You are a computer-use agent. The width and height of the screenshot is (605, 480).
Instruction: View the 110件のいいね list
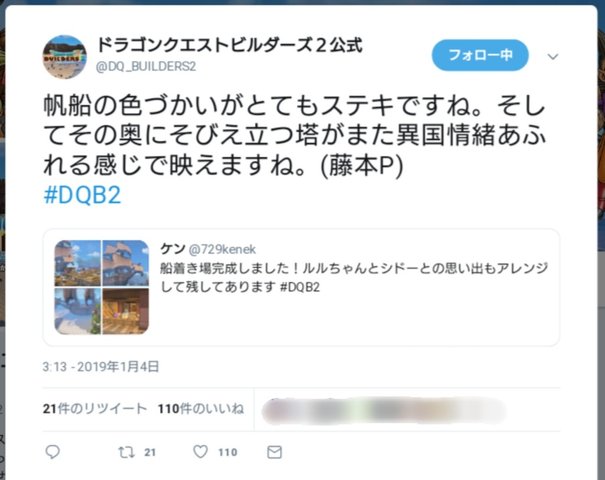[x=201, y=409]
